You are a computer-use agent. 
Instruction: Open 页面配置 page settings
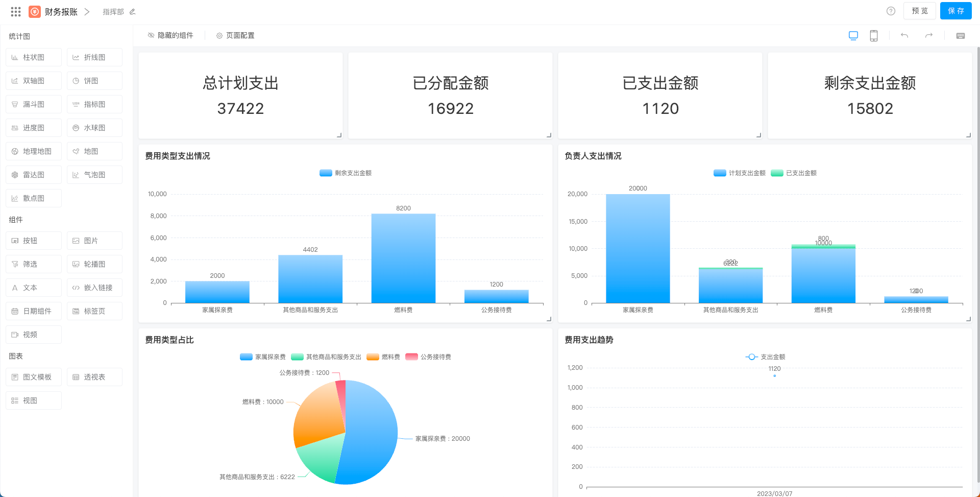pos(235,36)
